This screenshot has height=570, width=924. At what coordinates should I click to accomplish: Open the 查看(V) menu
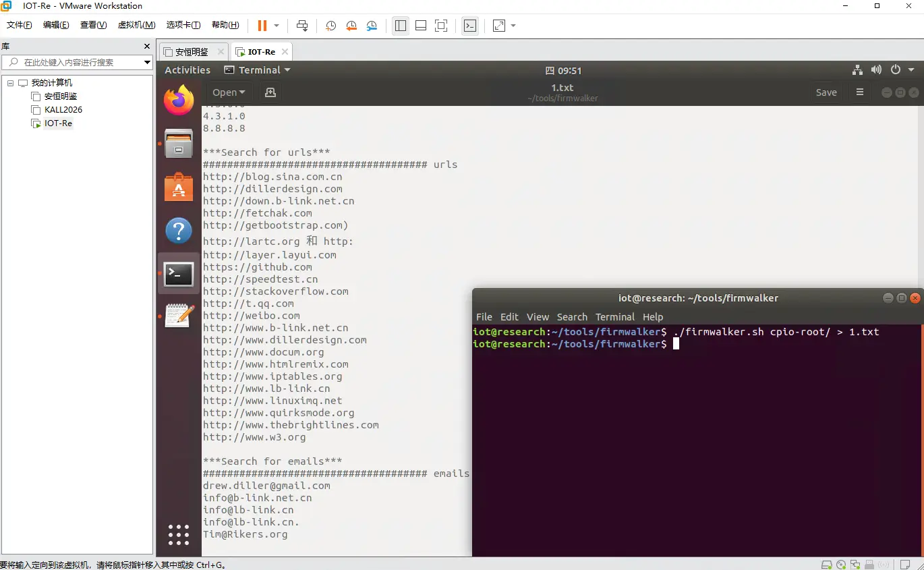click(94, 25)
